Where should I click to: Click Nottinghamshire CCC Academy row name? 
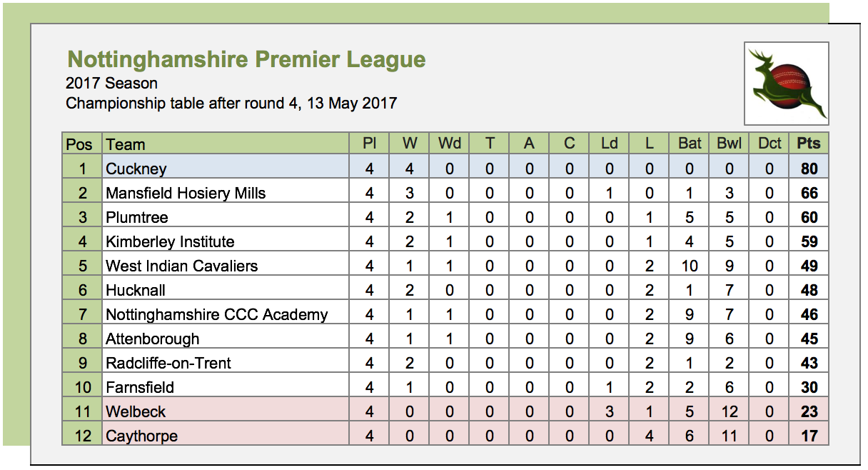pos(217,314)
